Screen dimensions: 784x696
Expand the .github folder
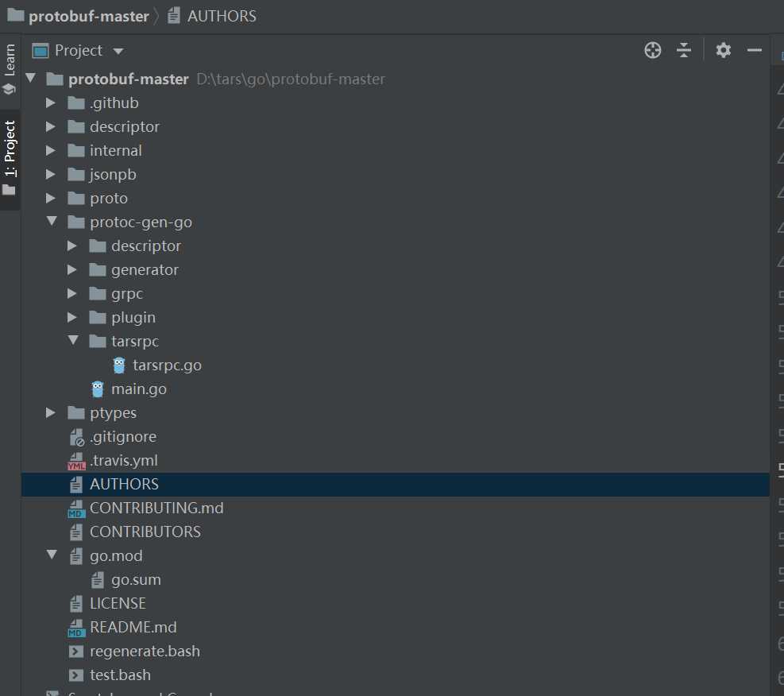(50, 102)
